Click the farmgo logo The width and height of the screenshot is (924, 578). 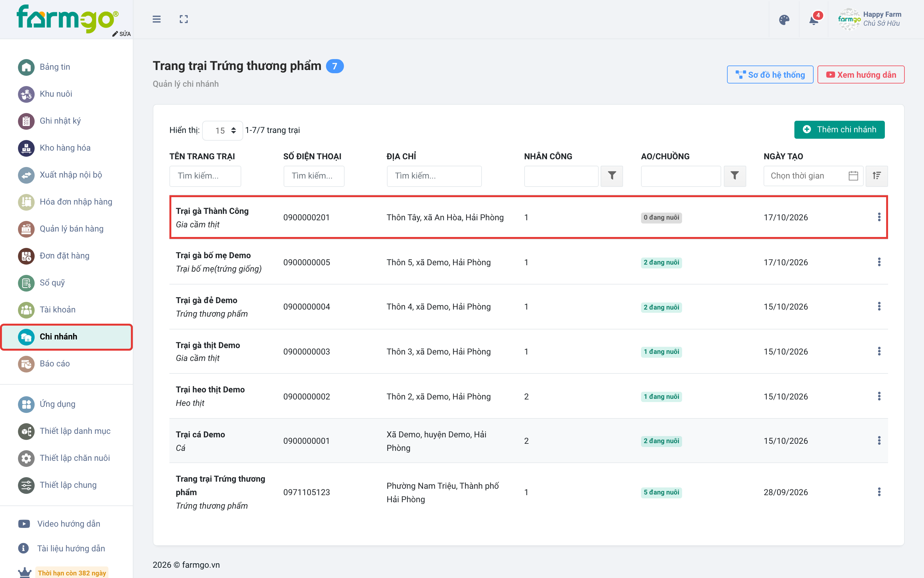(x=67, y=18)
